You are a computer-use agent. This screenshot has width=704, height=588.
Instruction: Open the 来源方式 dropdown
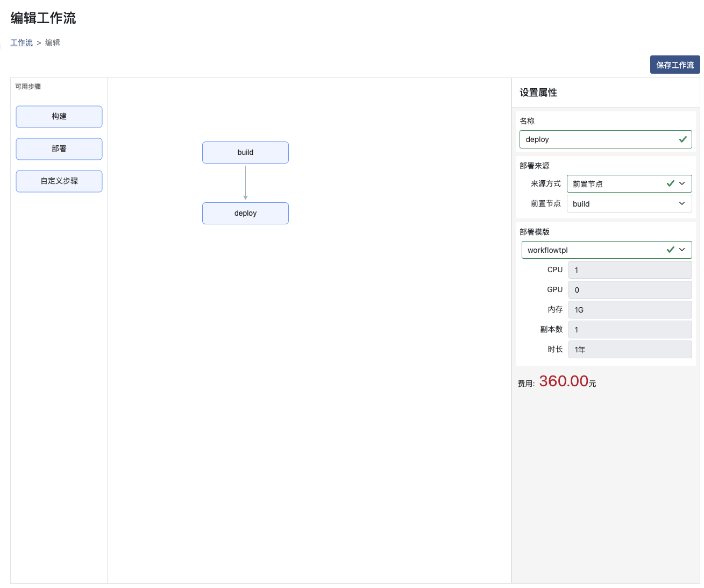[618, 184]
